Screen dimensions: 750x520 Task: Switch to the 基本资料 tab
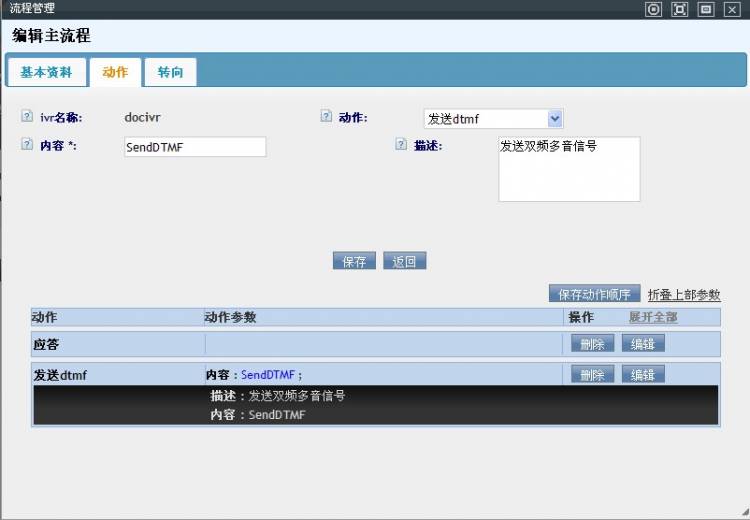click(x=46, y=72)
